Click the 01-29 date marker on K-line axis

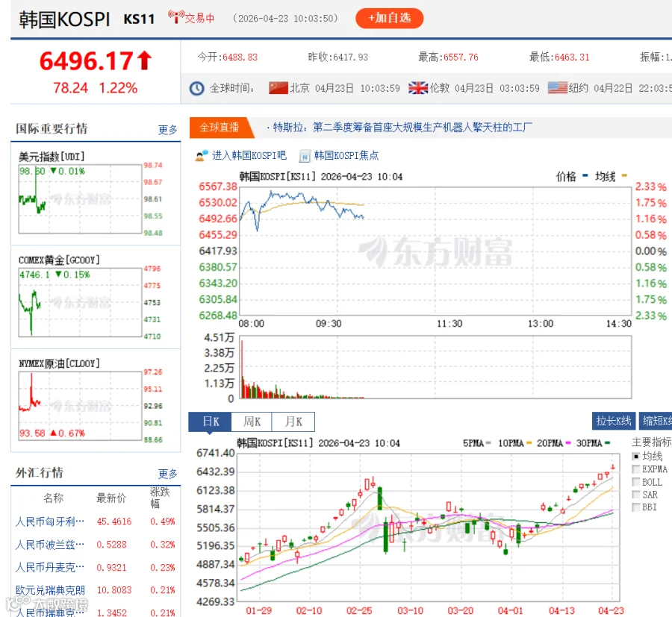point(258,610)
